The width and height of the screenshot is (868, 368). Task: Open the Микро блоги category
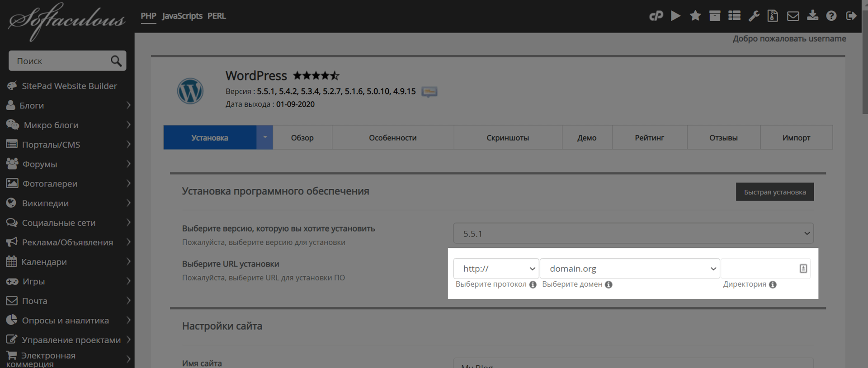click(51, 125)
